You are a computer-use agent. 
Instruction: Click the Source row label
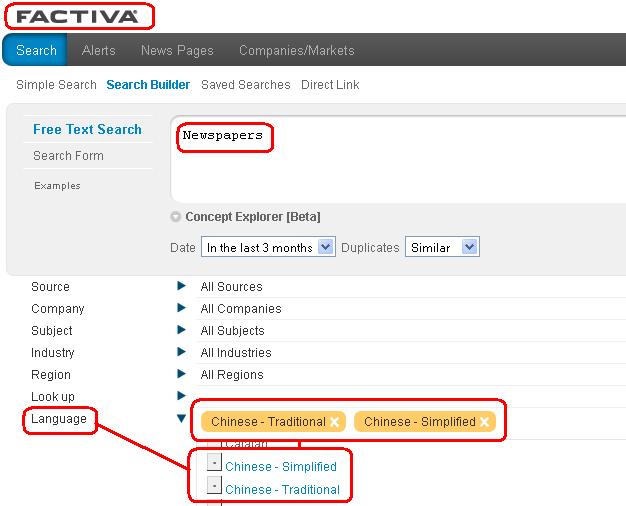(50, 286)
